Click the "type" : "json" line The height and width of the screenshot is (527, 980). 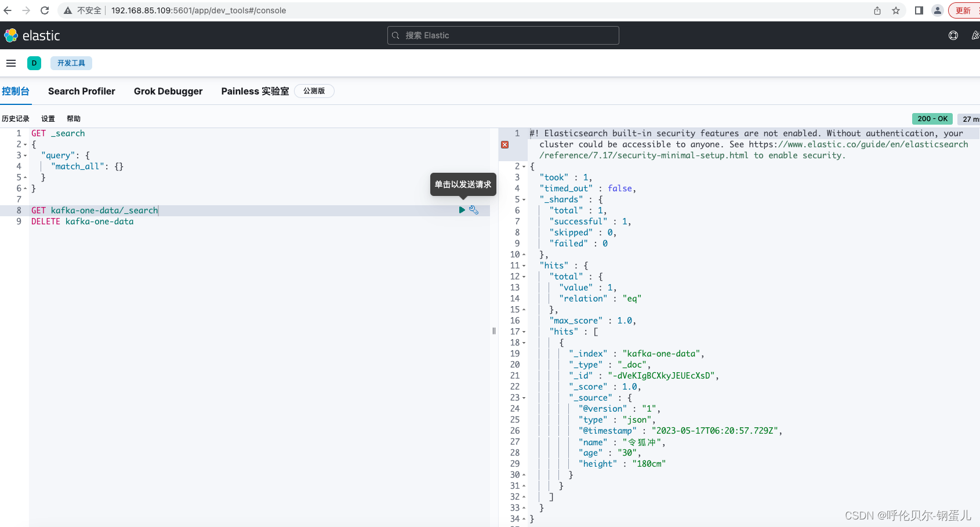point(617,420)
